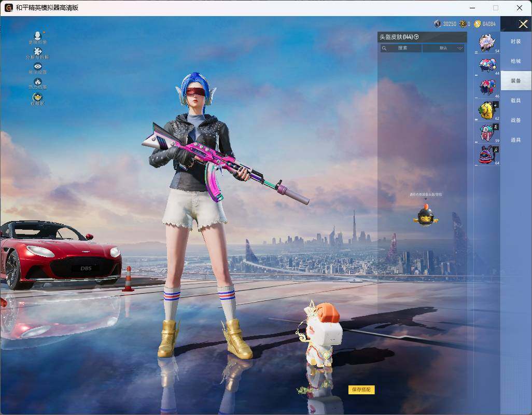
Task: Click gold badge currency icon showing 0
Action: pos(463,24)
